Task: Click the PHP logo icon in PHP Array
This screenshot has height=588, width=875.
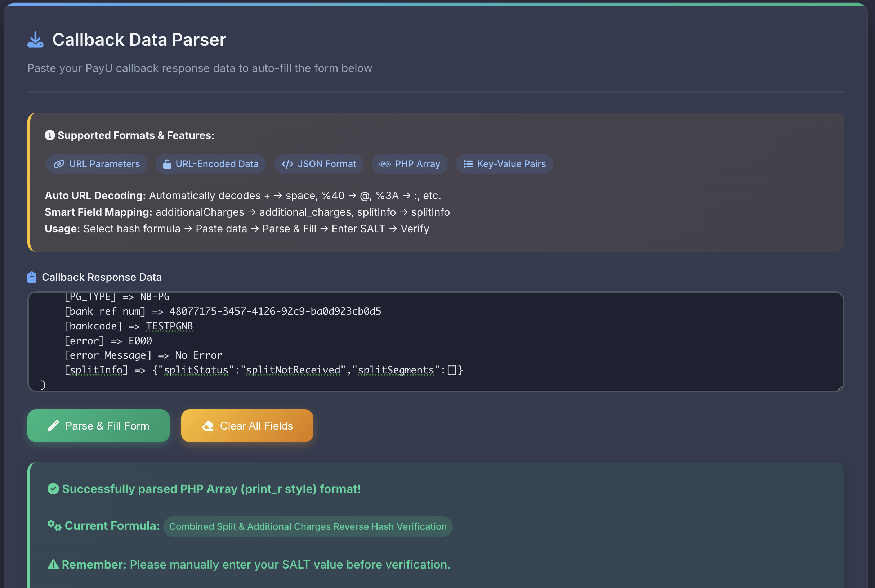Action: point(385,164)
